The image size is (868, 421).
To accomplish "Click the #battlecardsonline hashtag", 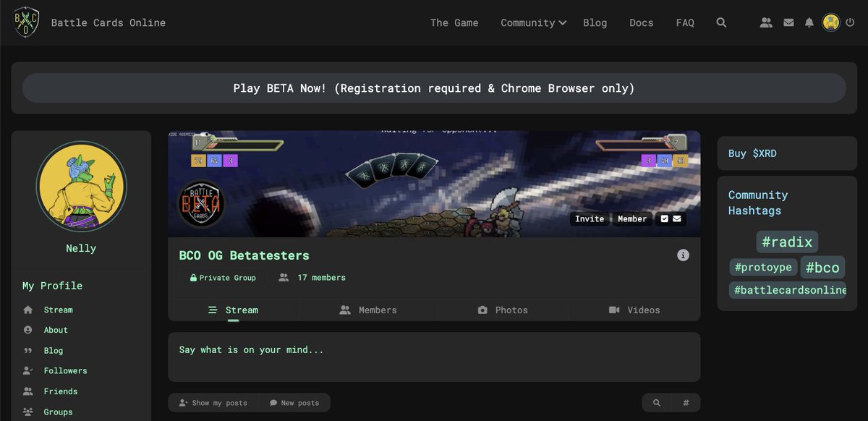I will (x=788, y=289).
